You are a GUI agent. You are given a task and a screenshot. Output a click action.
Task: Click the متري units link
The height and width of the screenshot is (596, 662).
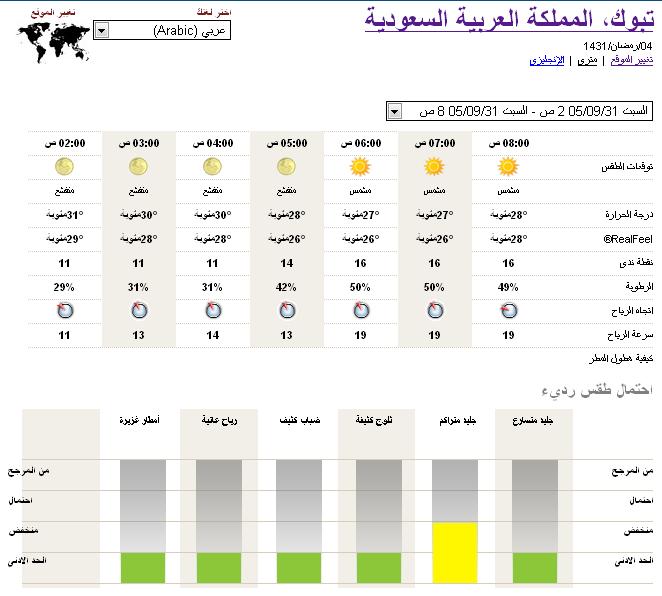587,60
